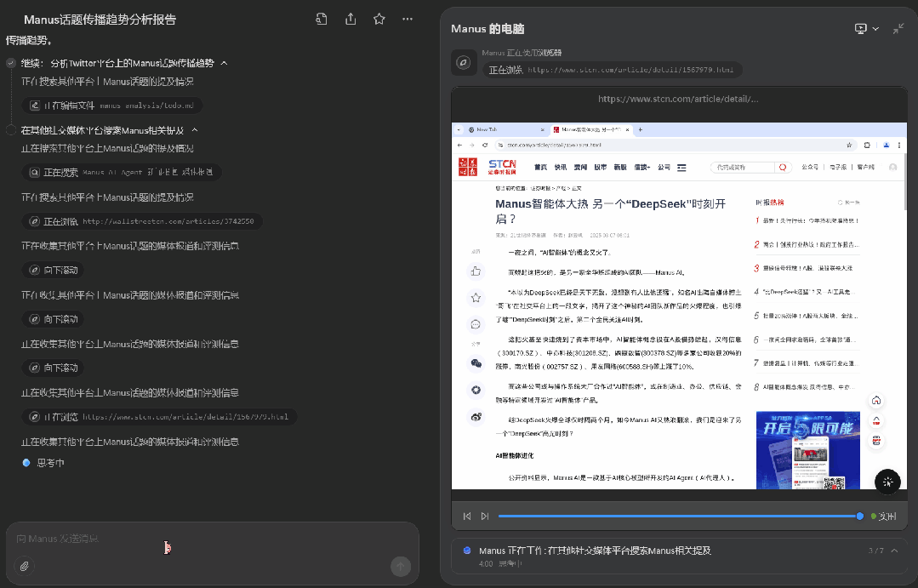Click the skip-to-start playback icon
Image resolution: width=918 pixels, height=588 pixels.
(466, 516)
